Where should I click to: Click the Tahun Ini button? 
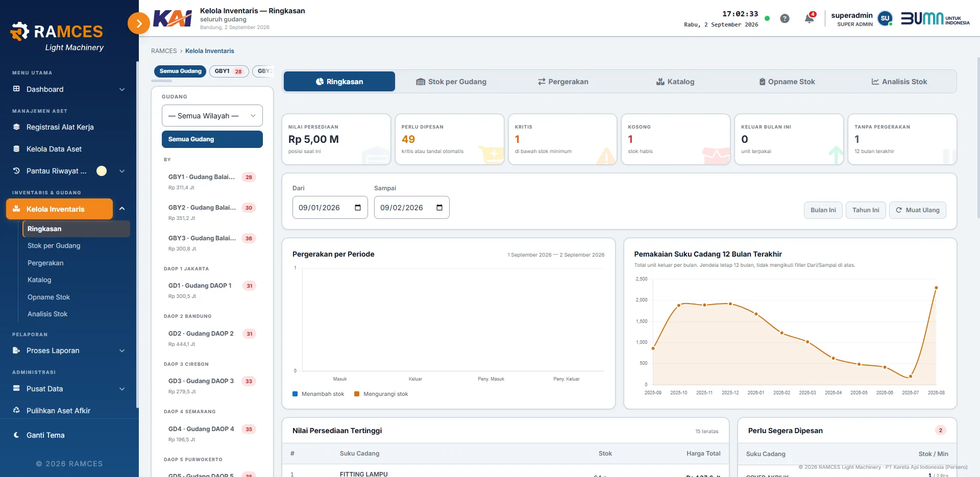tap(866, 210)
